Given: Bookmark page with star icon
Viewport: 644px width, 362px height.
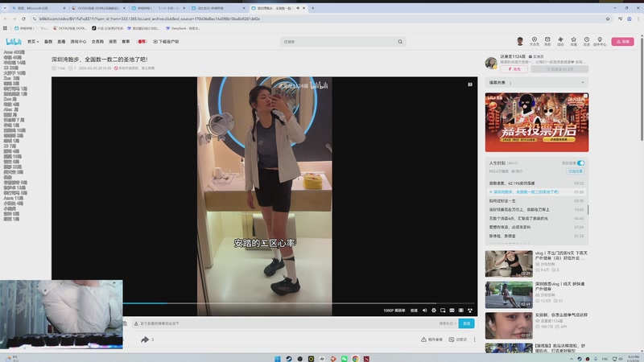Looking at the screenshot, I should [608, 19].
